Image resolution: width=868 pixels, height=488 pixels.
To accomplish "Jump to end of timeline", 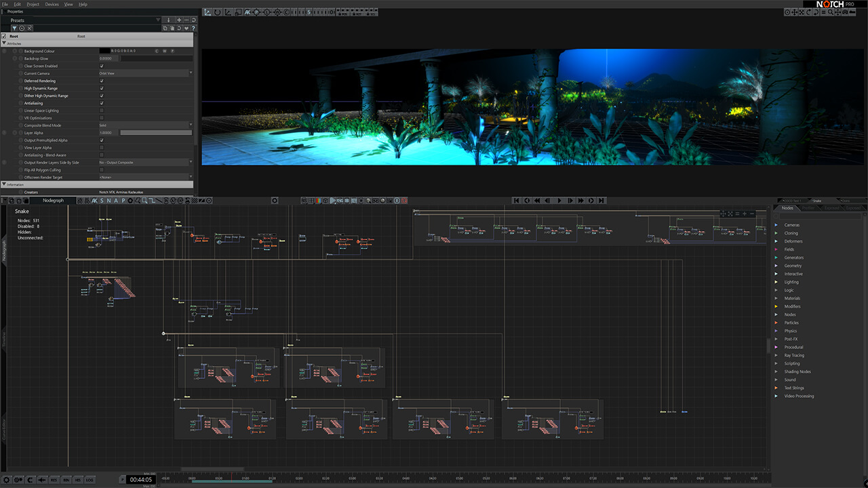I will (601, 201).
